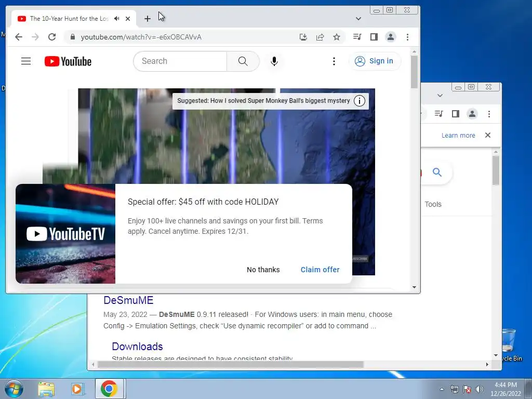532x399 pixels.
Task: Click the blue search icon in the back window
Action: click(437, 172)
